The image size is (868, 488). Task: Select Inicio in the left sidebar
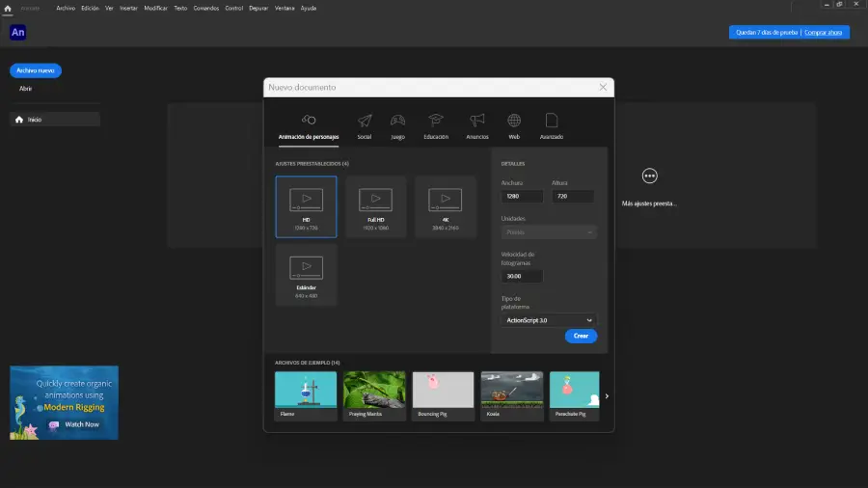pos(55,120)
